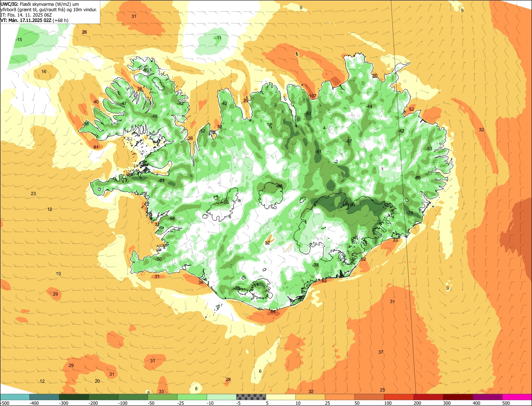Select the dark teal swatch between -400 and -300
Viewport: 532px width, 406px height.
point(44,397)
